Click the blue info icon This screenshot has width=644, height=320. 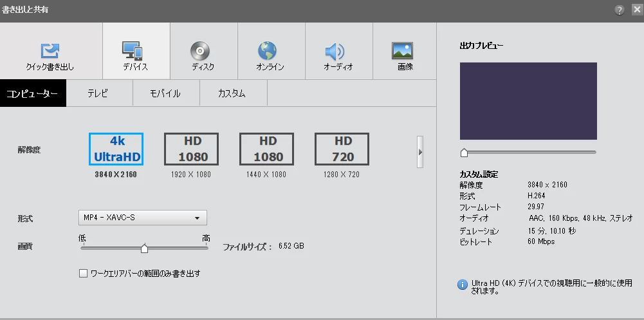click(463, 284)
